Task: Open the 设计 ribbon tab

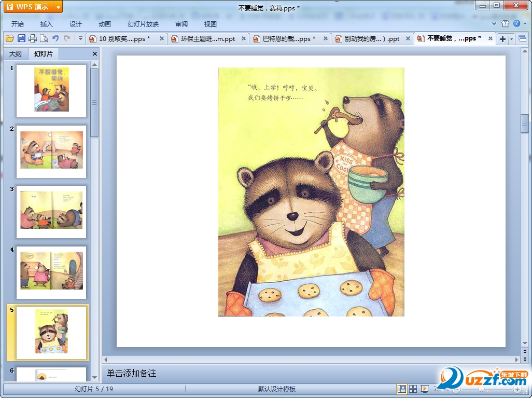Action: (75, 24)
